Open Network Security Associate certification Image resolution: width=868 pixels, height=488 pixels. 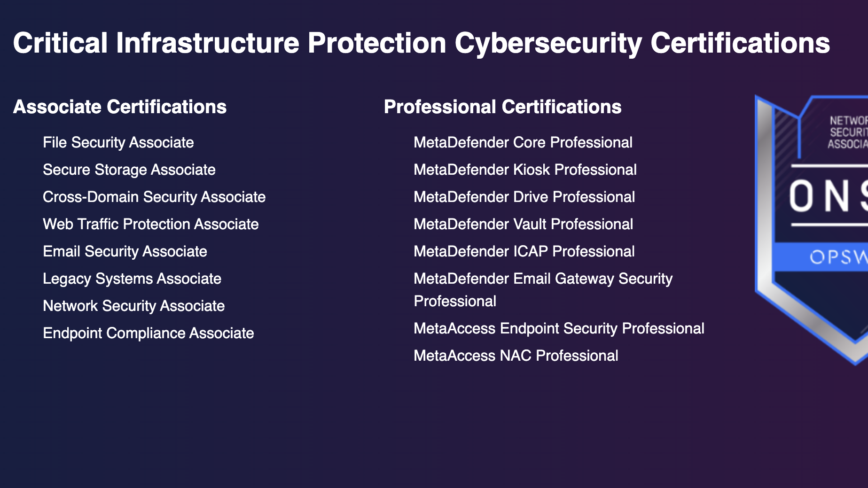point(133,306)
